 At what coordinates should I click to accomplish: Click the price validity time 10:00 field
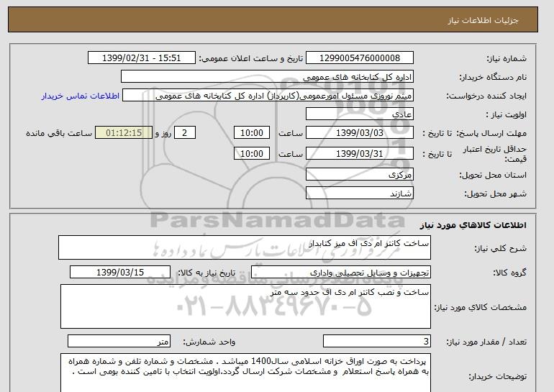[x=252, y=153]
